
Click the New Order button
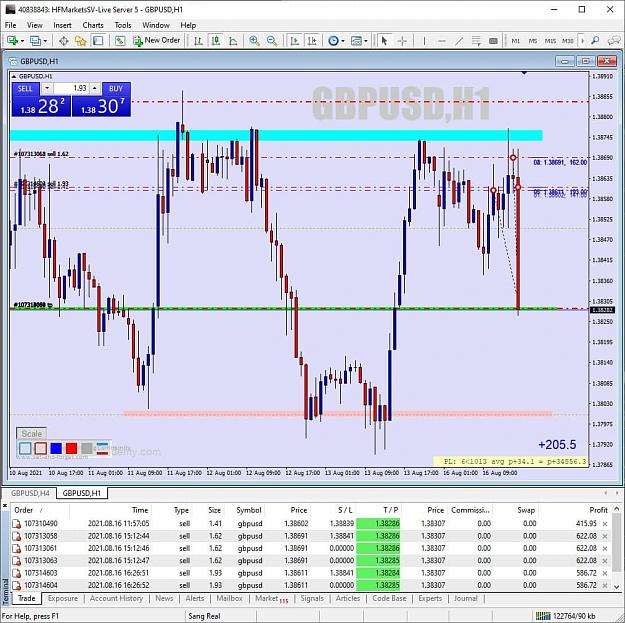point(157,40)
